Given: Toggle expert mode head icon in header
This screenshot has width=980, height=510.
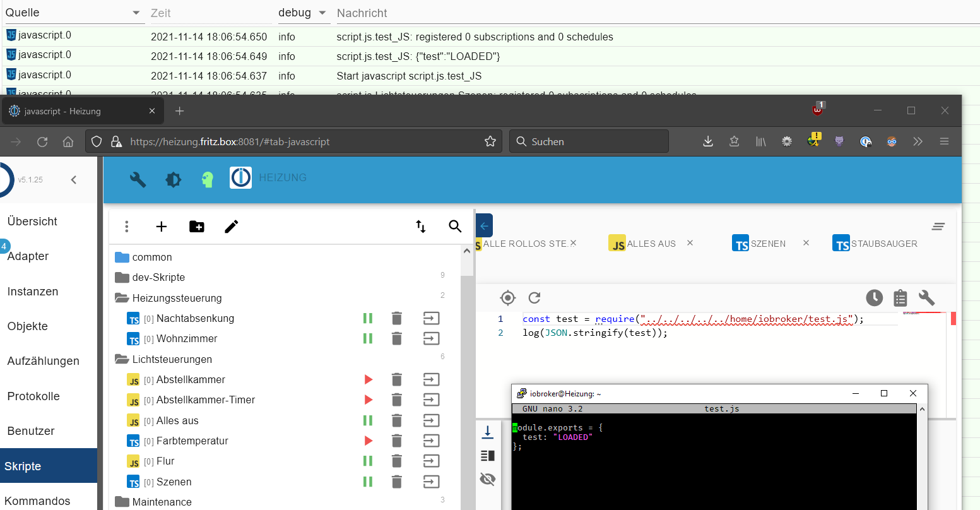Looking at the screenshot, I should (208, 180).
